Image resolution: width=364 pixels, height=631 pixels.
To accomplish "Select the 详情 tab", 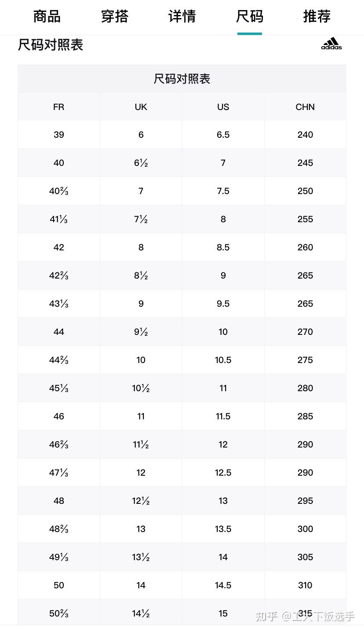I will (182, 17).
